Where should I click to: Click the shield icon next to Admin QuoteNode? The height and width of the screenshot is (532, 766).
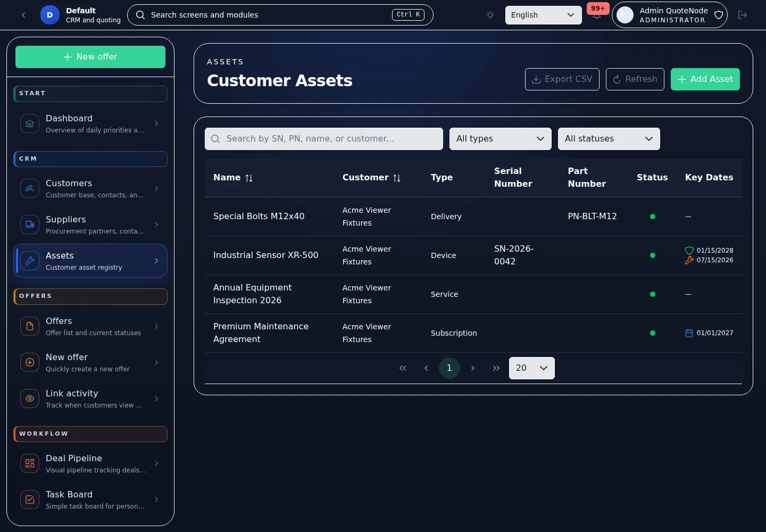pos(719,15)
